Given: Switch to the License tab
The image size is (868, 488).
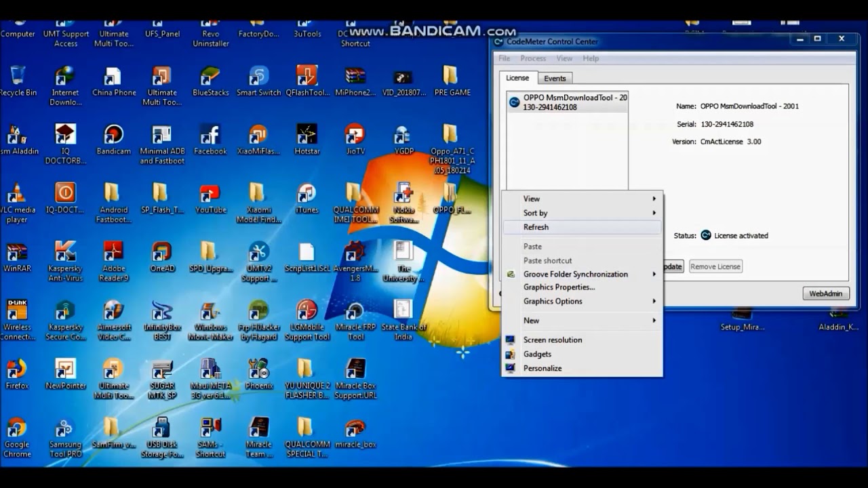Looking at the screenshot, I should click(517, 78).
